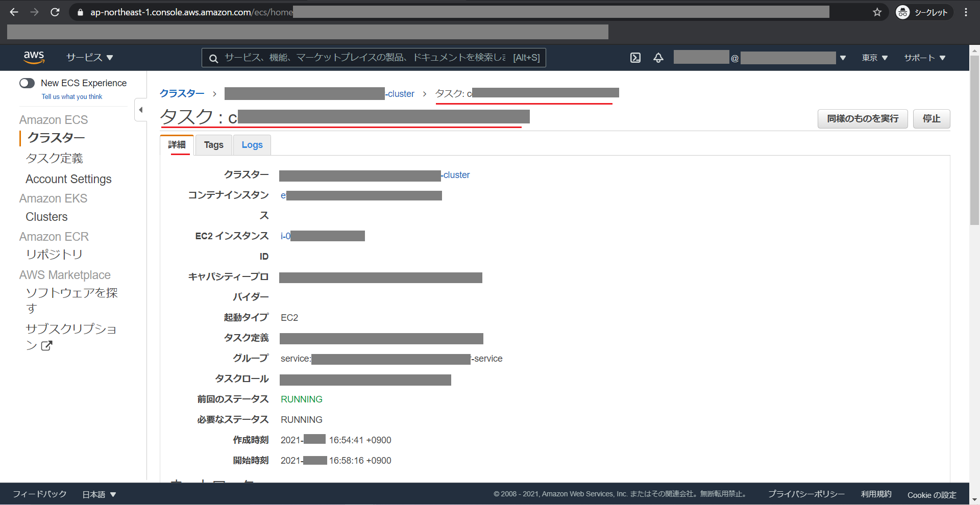The image size is (980, 505).
Task: Open Cookie の設定 footer link
Action: (x=932, y=495)
